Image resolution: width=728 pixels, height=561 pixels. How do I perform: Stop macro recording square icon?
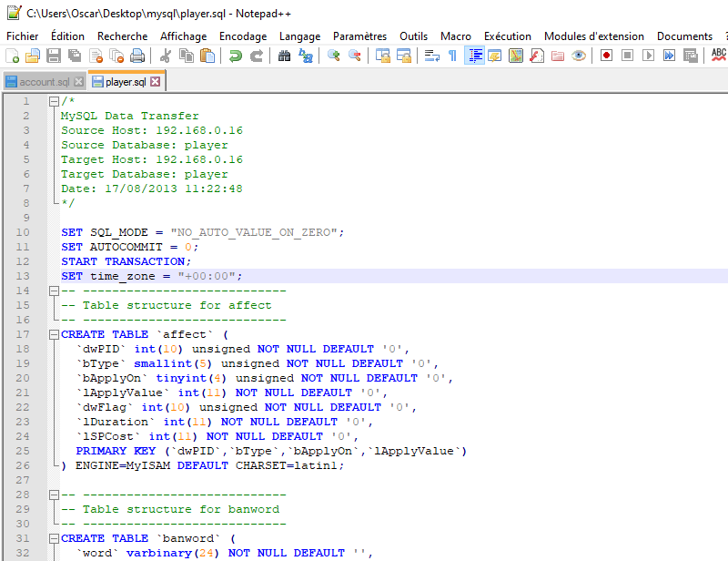[627, 56]
